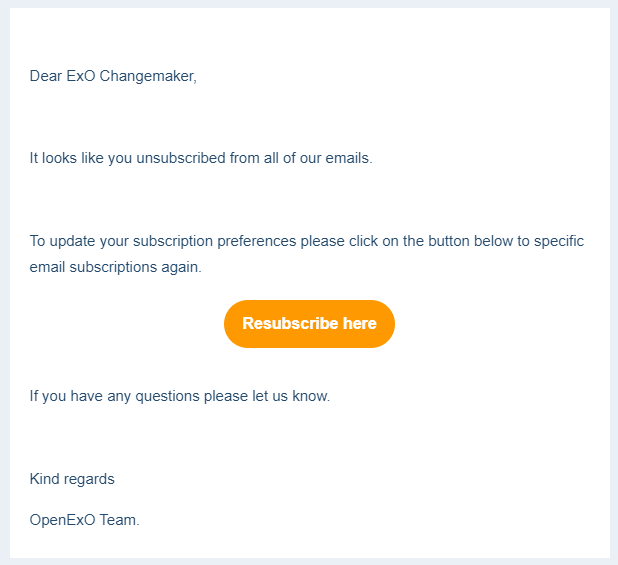Click the word Dear starting the email
618x565 pixels.
pyautogui.click(x=46, y=76)
